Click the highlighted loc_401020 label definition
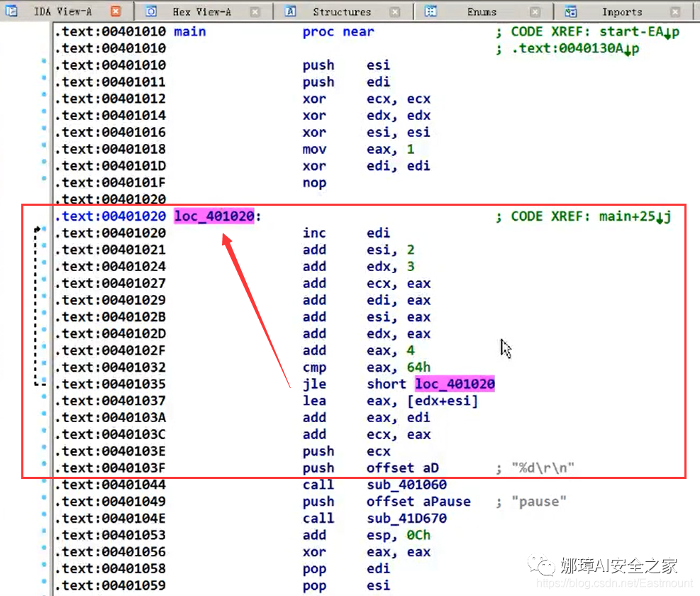This screenshot has height=596, width=700. 214,216
